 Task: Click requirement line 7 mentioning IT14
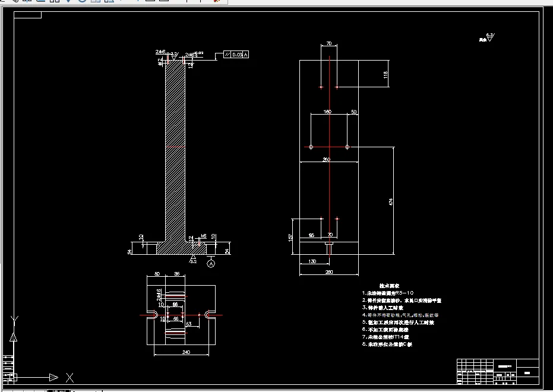(385, 337)
